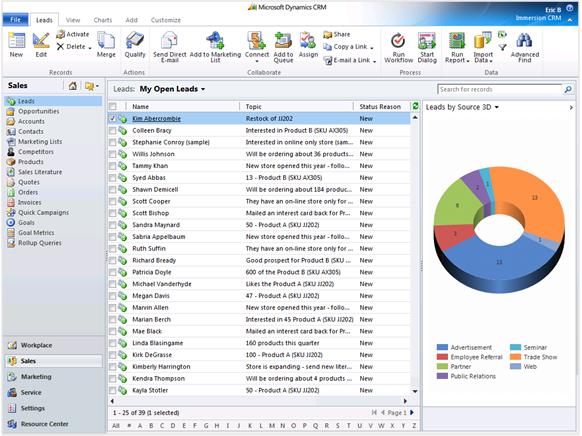Click the help question mark icon
Screen dimensions: 582x436
coord(570,8)
